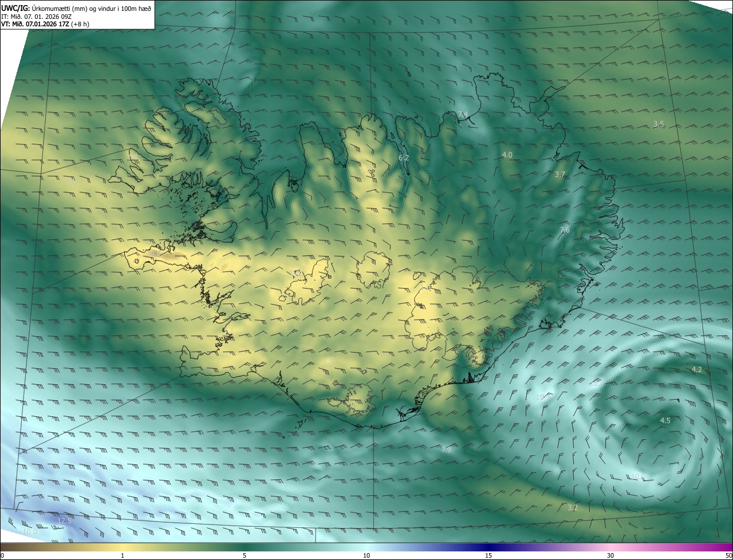Click the '7.6' value label in east Iceland

565,230
